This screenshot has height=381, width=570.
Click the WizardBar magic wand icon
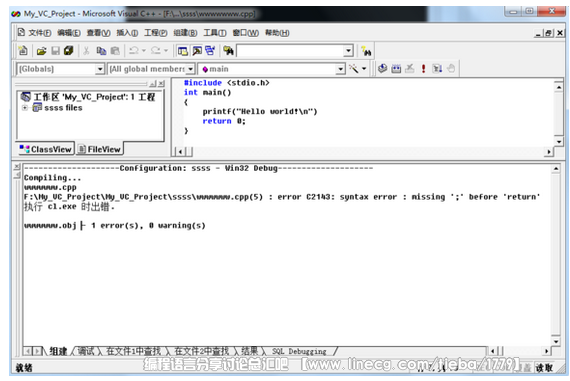pos(353,68)
